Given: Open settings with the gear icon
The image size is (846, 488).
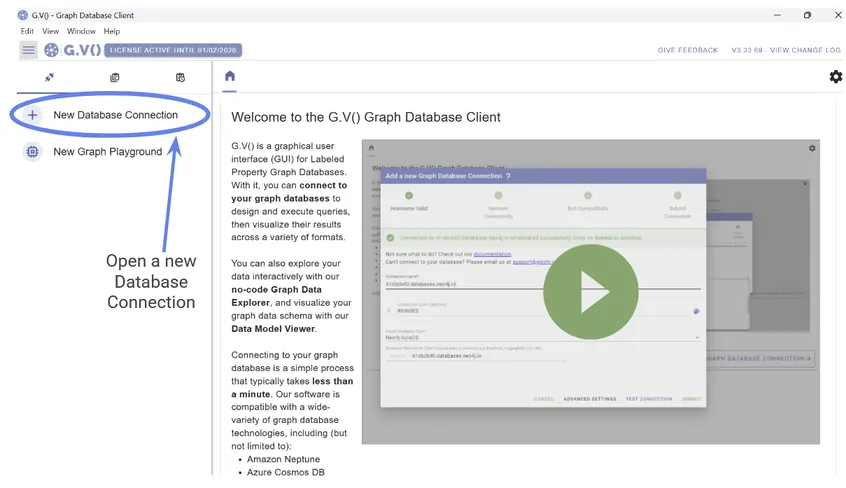Looking at the screenshot, I should click(835, 77).
